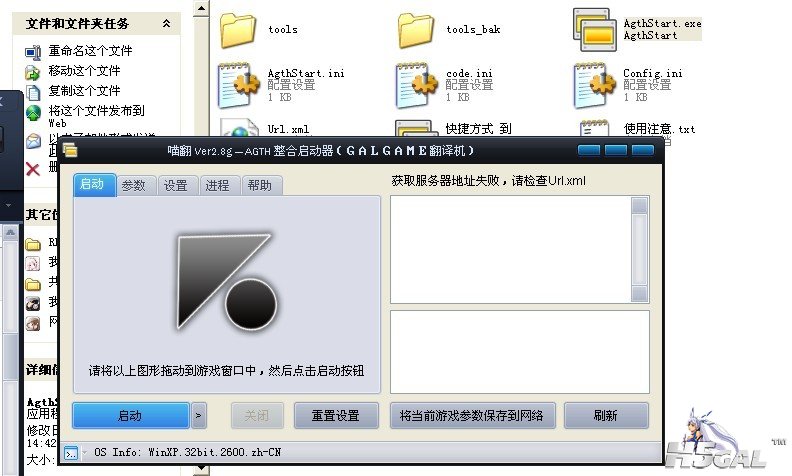This screenshot has height=476, width=792.
Task: Open the 帮助 tab
Action: click(260, 185)
